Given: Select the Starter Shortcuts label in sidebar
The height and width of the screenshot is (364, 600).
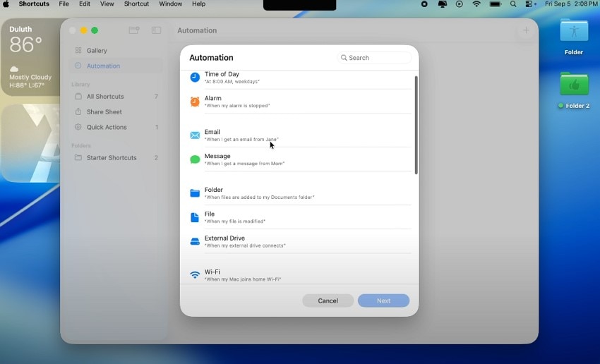Looking at the screenshot, I should pos(112,157).
